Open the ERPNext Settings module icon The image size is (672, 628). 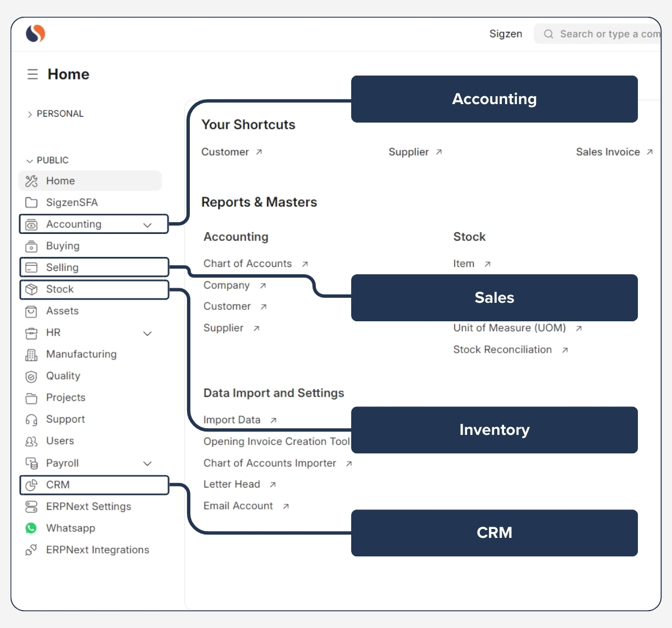[x=31, y=507]
